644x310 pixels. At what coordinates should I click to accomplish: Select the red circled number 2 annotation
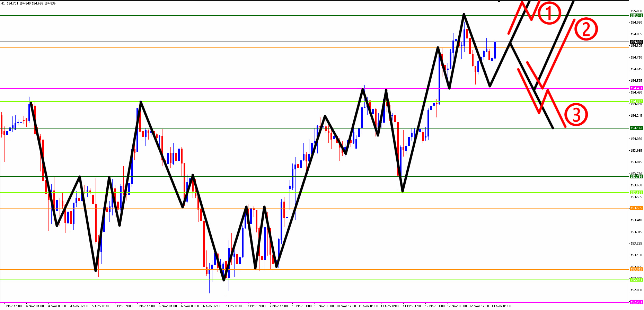(x=586, y=29)
